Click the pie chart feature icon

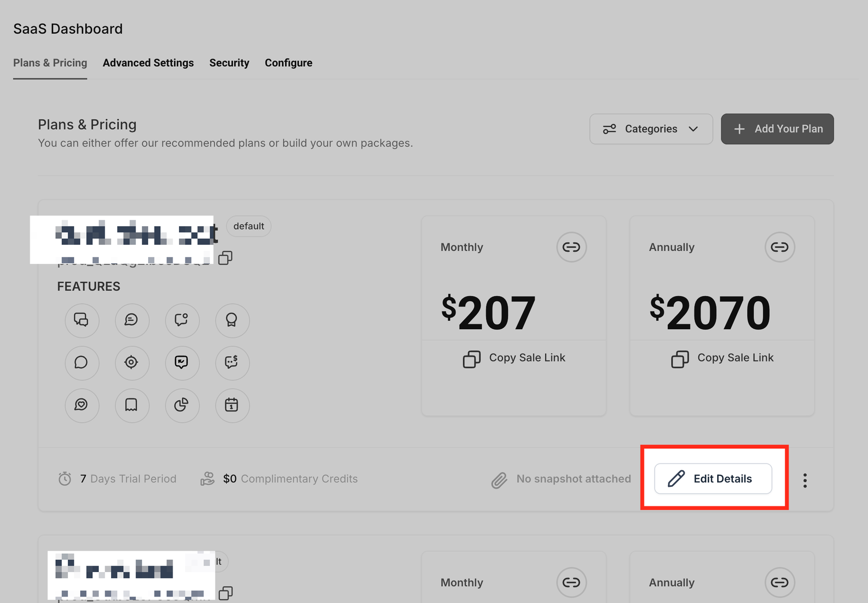point(182,405)
